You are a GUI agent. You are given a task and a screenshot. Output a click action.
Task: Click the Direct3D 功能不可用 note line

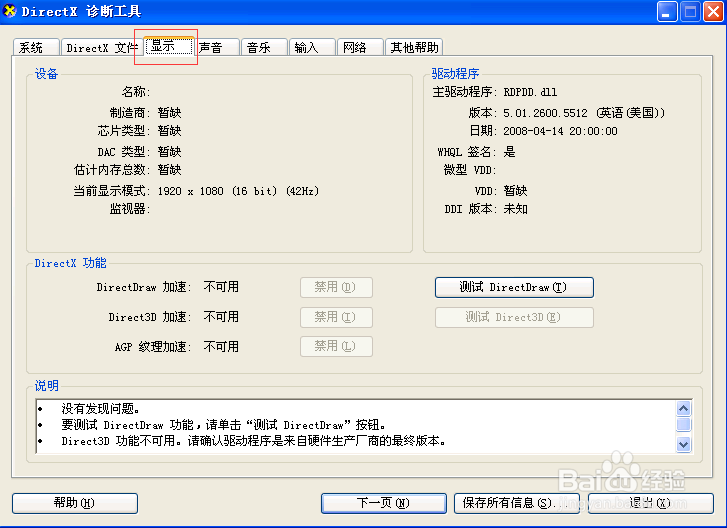(254, 441)
